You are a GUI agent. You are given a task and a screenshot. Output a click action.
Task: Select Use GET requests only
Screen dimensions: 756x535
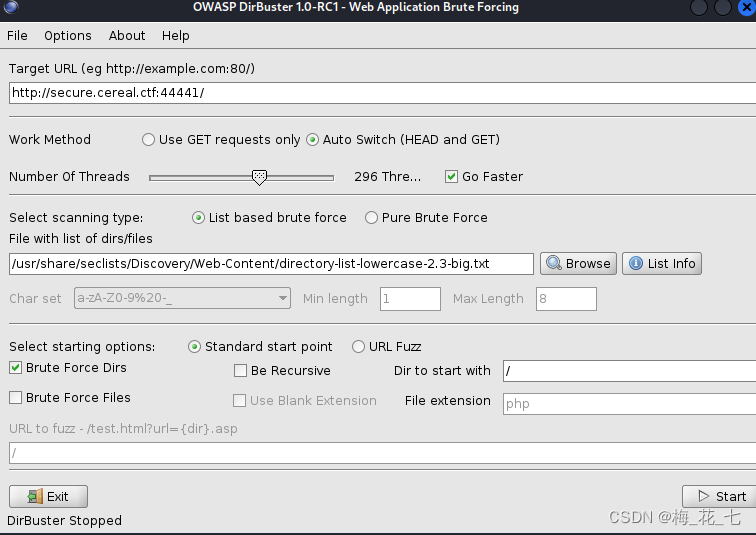coord(221,140)
